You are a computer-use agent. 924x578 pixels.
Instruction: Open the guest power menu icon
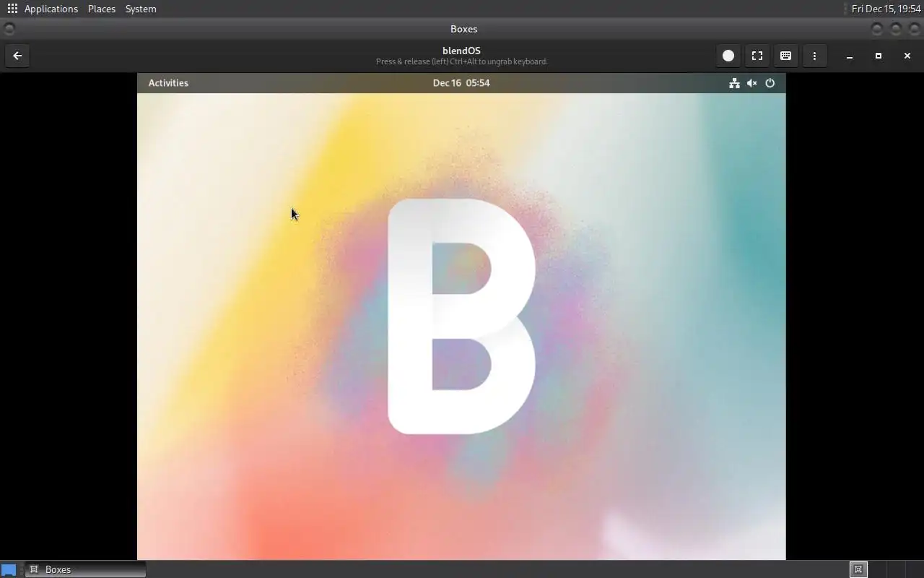[770, 83]
